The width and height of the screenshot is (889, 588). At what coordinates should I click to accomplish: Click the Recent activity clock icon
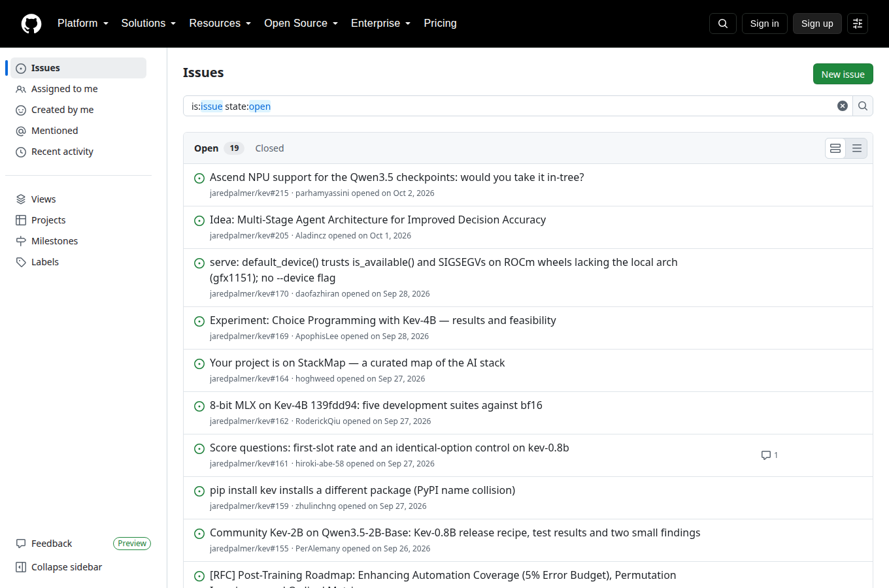pyautogui.click(x=21, y=152)
